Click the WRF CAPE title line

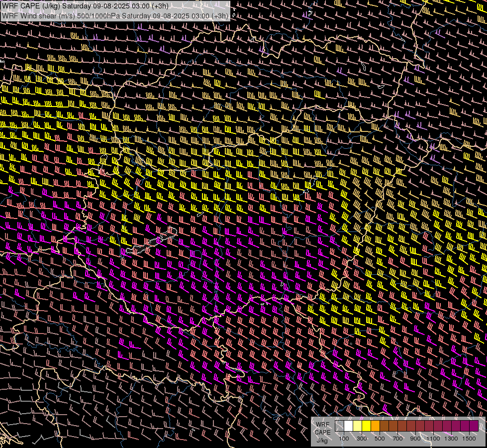(x=85, y=6)
